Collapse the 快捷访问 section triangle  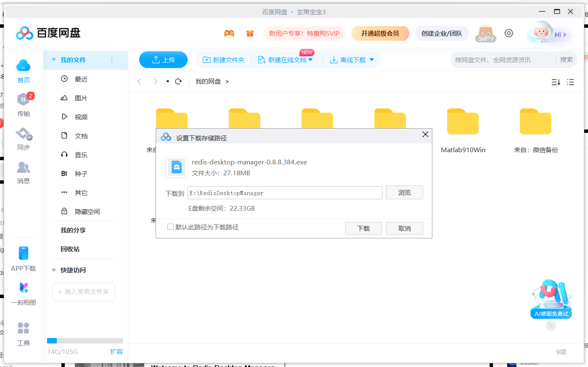[x=54, y=270]
